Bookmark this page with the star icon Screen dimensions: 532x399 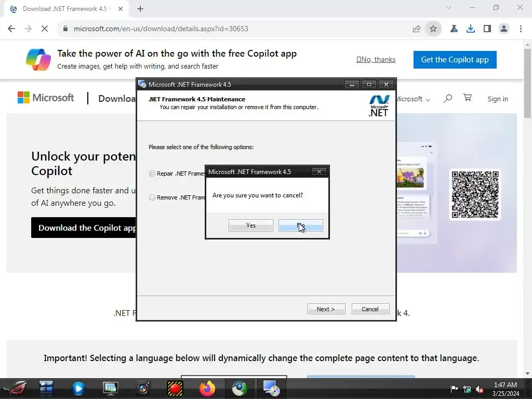(433, 29)
